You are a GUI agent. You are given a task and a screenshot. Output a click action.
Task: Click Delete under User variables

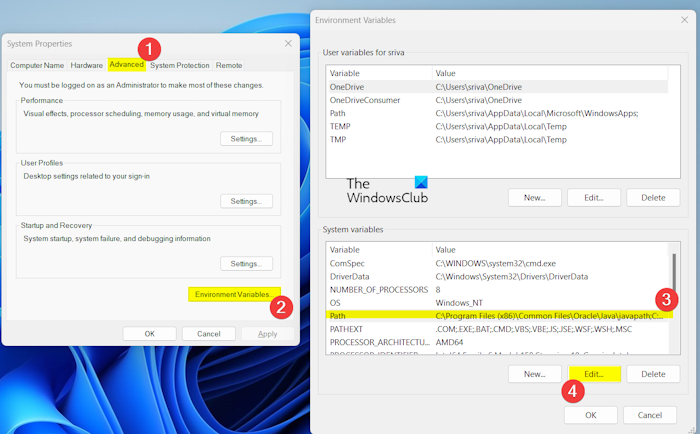(x=653, y=198)
